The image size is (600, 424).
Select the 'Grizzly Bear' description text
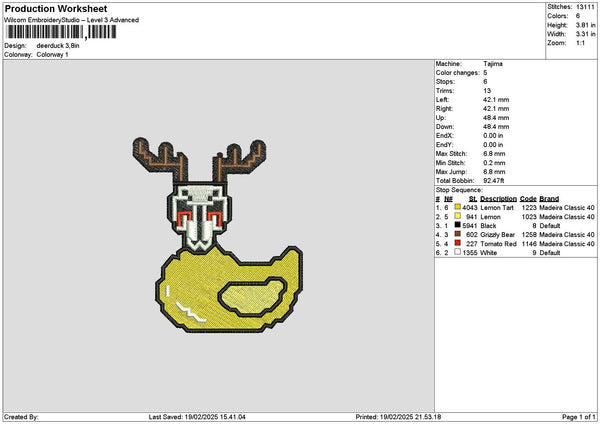[497, 235]
